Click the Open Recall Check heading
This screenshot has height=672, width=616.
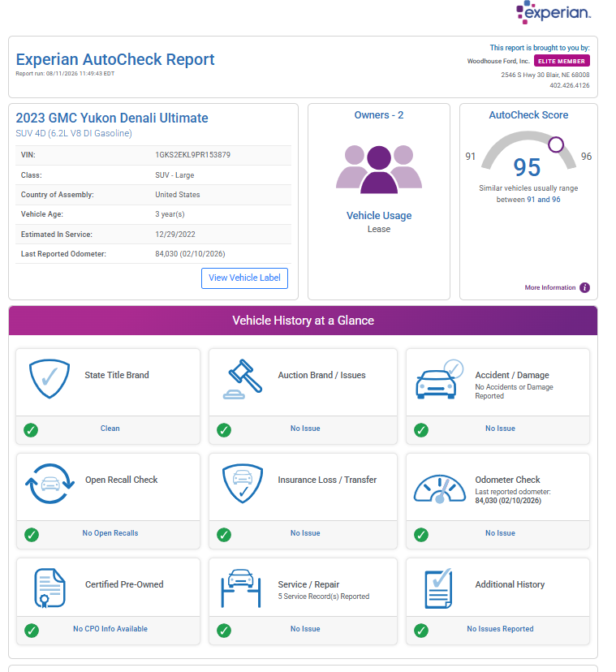(121, 480)
